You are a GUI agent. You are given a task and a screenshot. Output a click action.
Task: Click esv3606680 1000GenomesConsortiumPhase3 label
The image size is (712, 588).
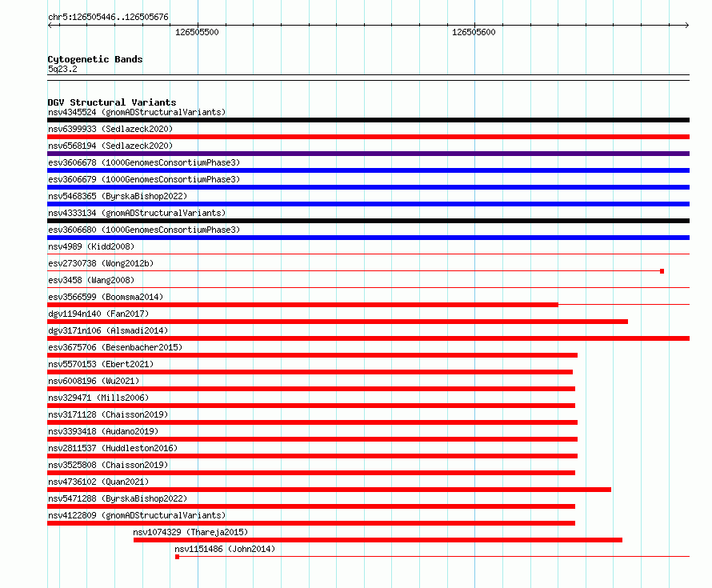(x=144, y=230)
